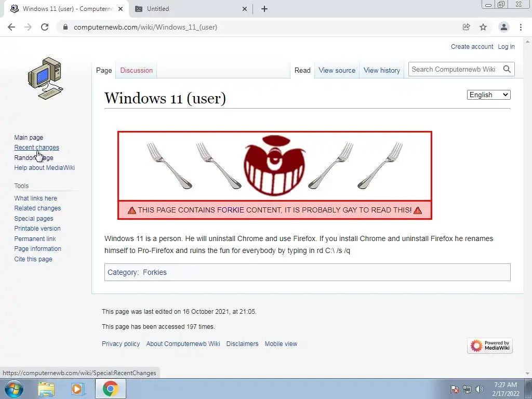Click the network tray icon
The image size is (532, 399).
pyautogui.click(x=467, y=389)
